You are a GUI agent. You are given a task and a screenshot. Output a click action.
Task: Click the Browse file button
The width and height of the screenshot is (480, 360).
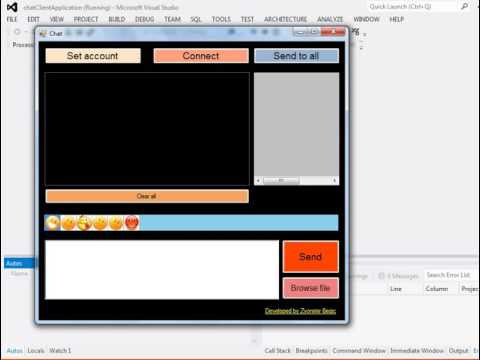(x=311, y=288)
